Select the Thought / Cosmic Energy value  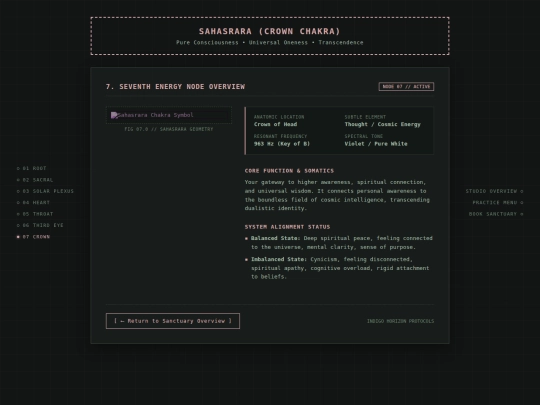[383, 124]
